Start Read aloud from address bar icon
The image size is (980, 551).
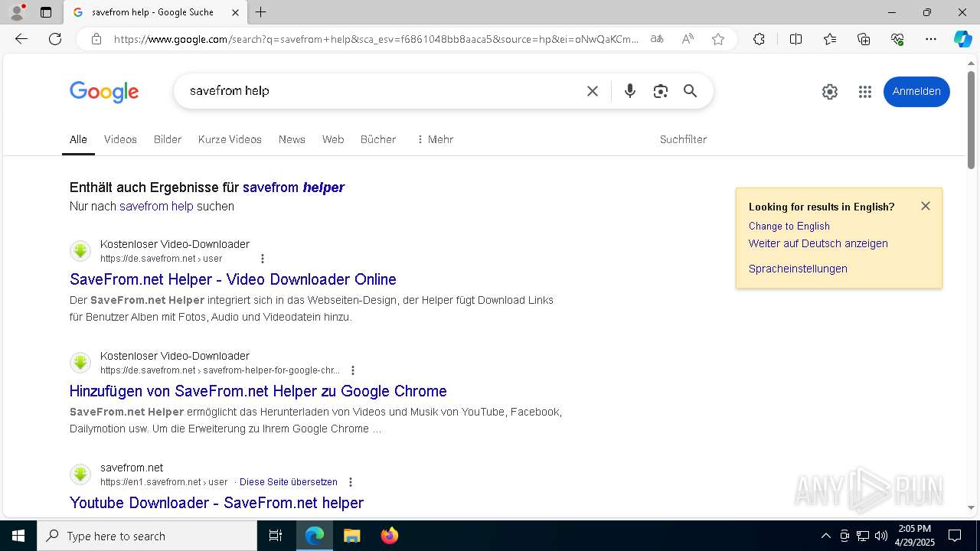(x=688, y=39)
